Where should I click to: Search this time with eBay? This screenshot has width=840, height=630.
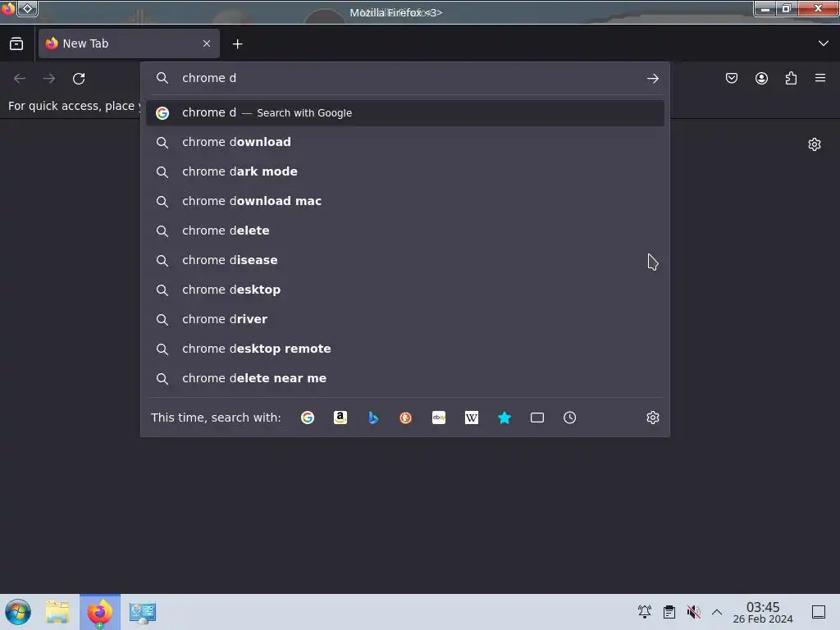coord(439,418)
